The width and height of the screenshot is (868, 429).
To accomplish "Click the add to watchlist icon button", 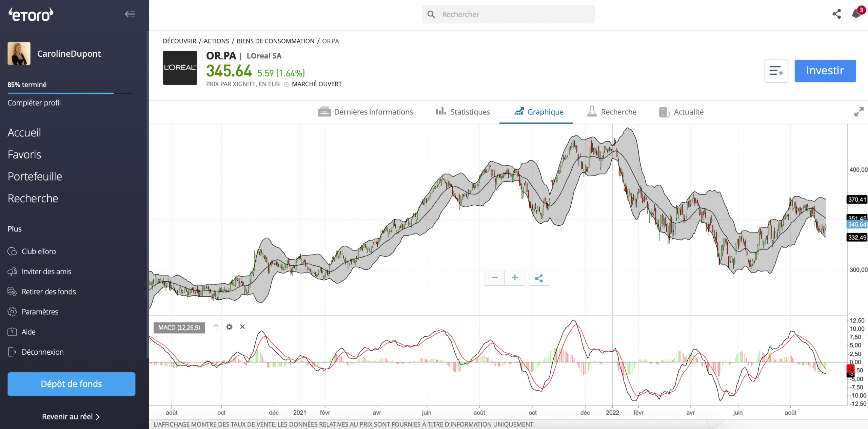I will point(776,71).
